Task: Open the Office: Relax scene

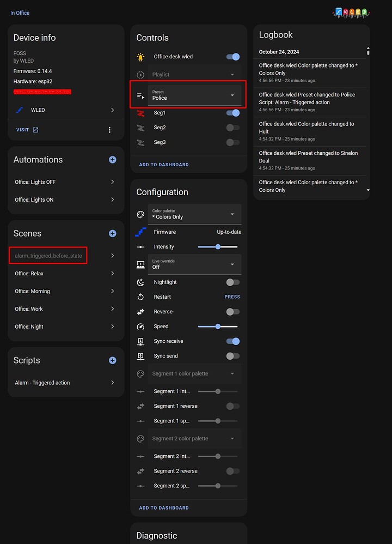Action: click(x=65, y=274)
